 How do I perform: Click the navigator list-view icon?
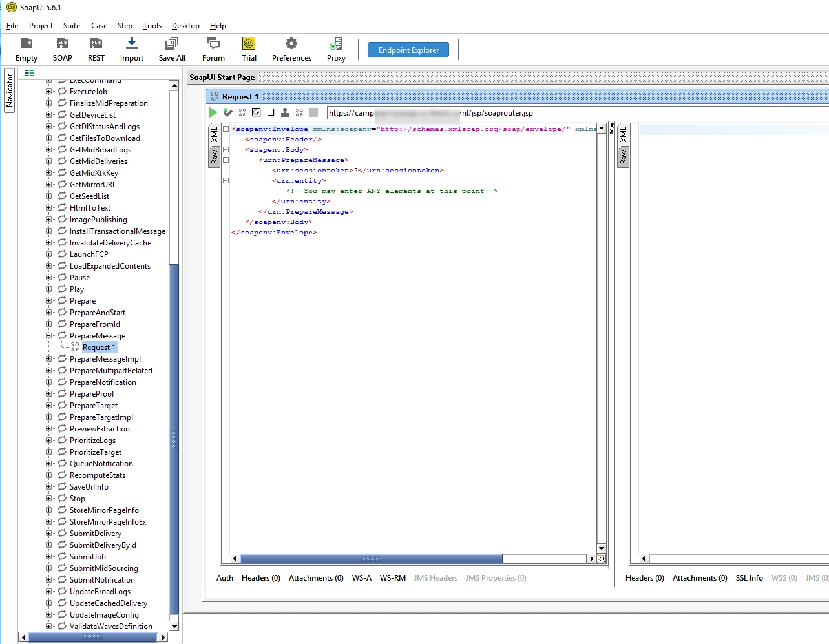[x=29, y=73]
